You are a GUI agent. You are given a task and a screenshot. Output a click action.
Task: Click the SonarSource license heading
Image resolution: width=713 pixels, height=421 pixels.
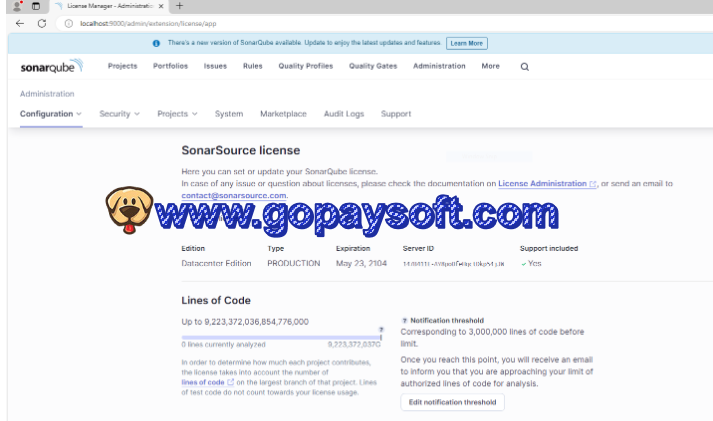click(241, 150)
